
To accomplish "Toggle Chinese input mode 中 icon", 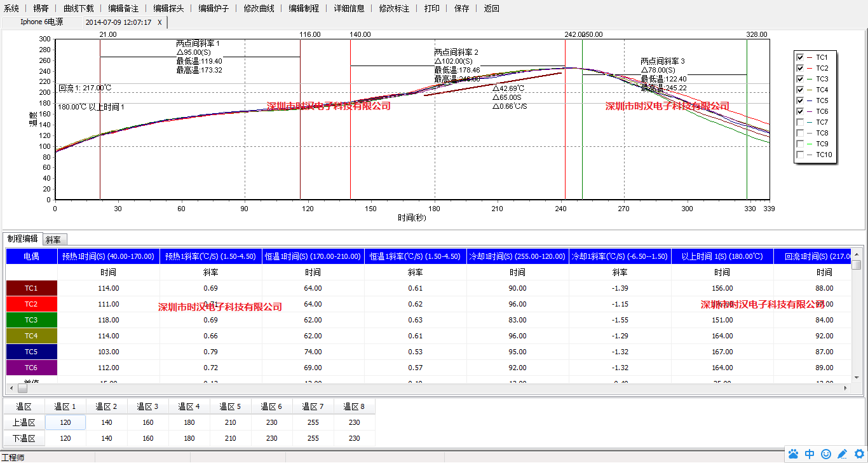I will [x=810, y=454].
